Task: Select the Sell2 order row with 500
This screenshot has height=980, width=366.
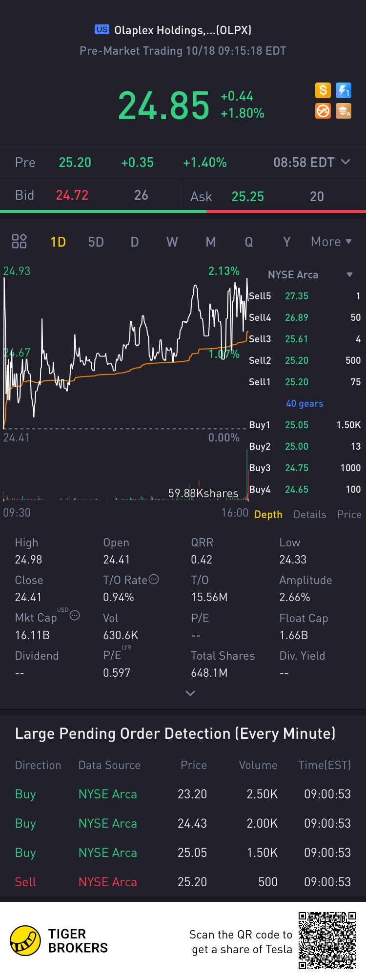Action: tap(305, 360)
